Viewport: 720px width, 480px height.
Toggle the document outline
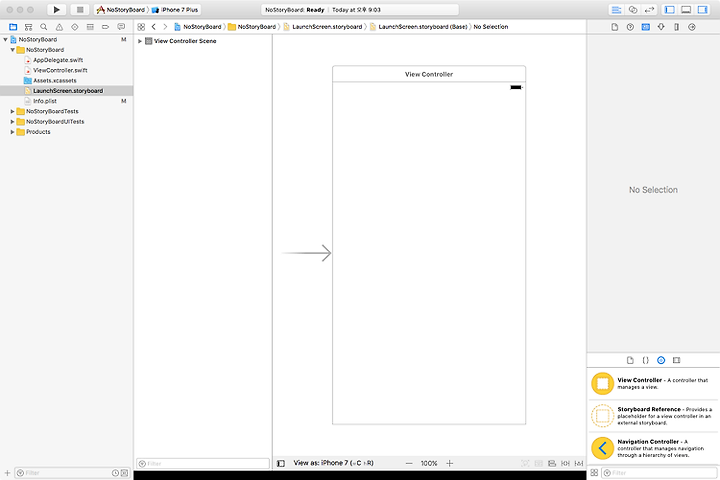[x=281, y=463]
